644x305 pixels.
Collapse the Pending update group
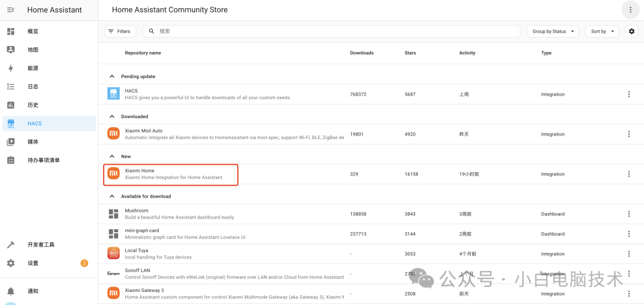click(x=112, y=76)
